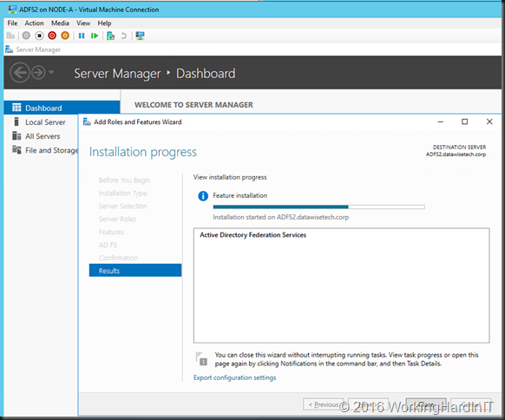Click the Installation Type step
505x420 pixels.
pos(122,193)
